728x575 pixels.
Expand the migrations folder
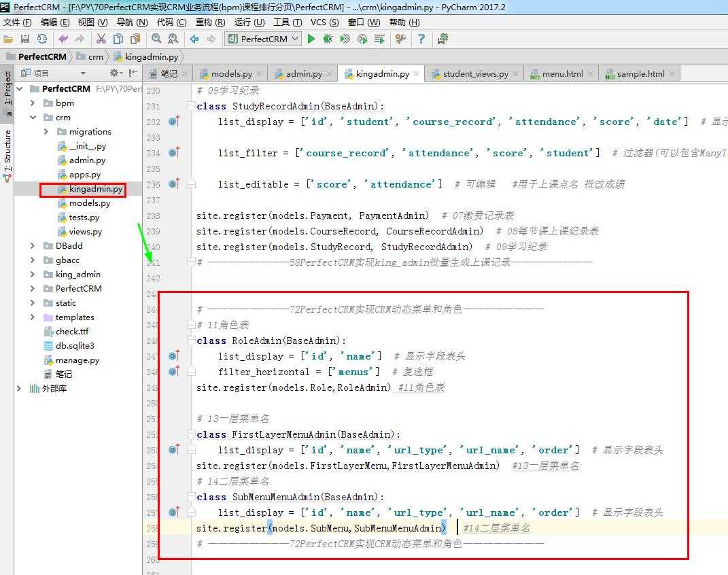pyautogui.click(x=46, y=132)
